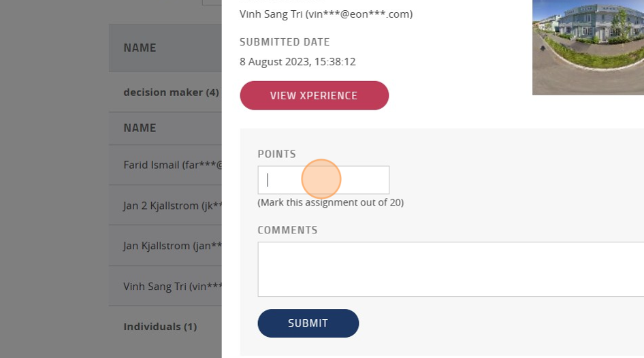Screen dimensions: 644x358
Task: Select Jan Kjallstrom row in background list
Action: 165,246
